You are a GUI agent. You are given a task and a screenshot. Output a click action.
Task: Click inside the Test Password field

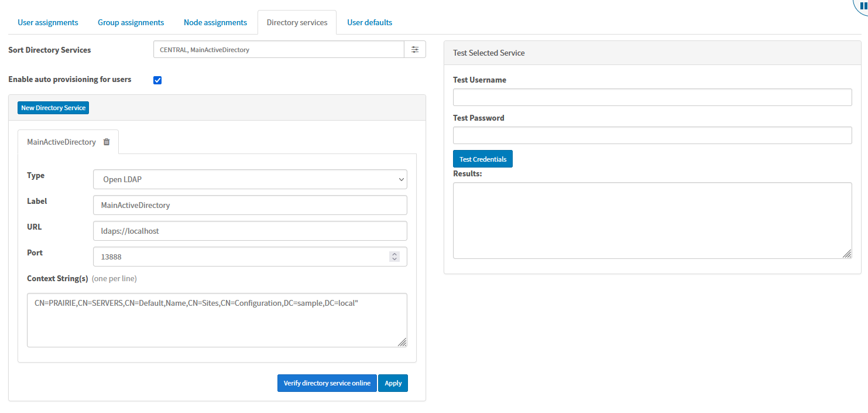651,135
